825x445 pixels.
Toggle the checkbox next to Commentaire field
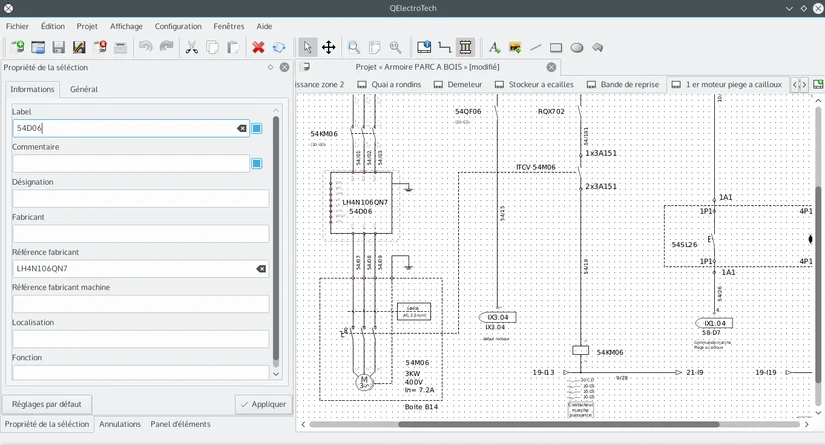pyautogui.click(x=256, y=163)
